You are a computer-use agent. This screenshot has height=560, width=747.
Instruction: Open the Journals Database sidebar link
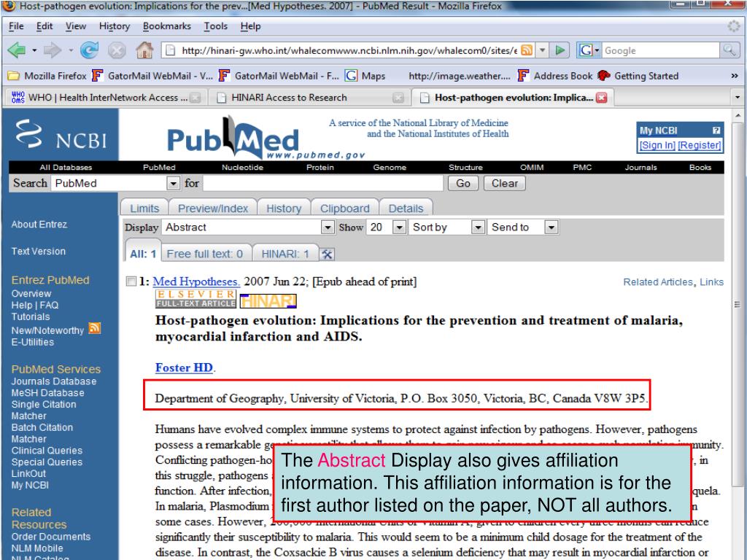54,381
